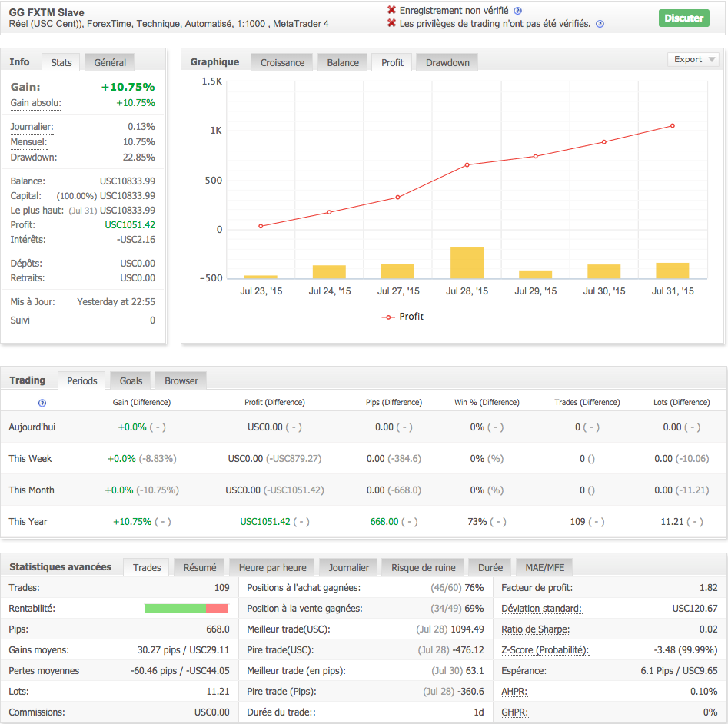The height and width of the screenshot is (724, 728).
Task: Select the Balance chart tab
Action: coord(342,62)
